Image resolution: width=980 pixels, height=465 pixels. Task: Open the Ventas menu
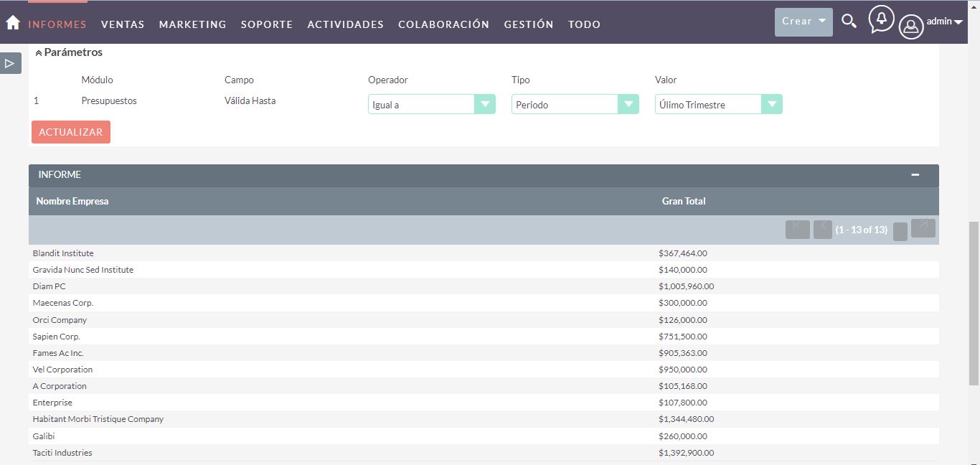[x=123, y=24]
